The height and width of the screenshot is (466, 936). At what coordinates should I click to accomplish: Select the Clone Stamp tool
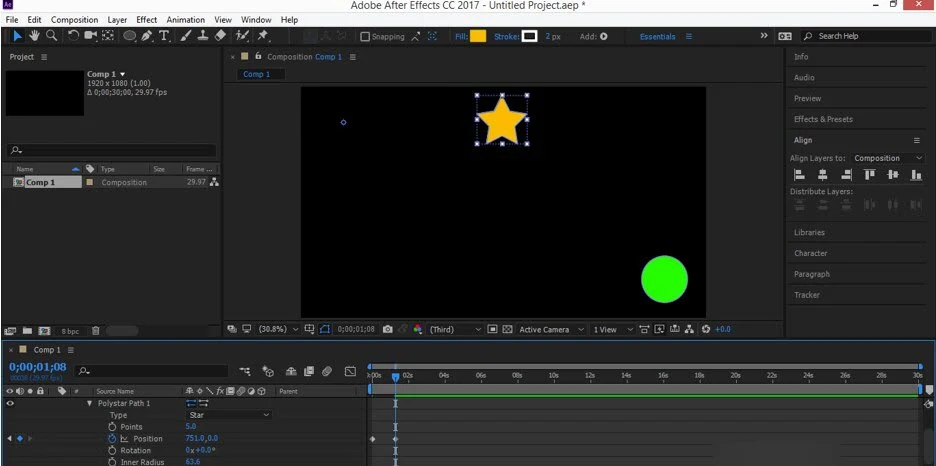coord(203,36)
